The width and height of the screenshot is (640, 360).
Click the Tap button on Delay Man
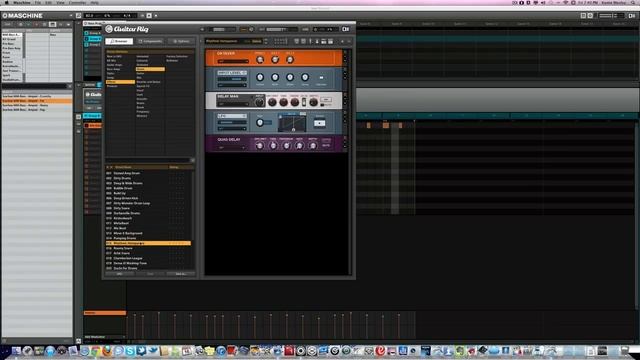325,99
